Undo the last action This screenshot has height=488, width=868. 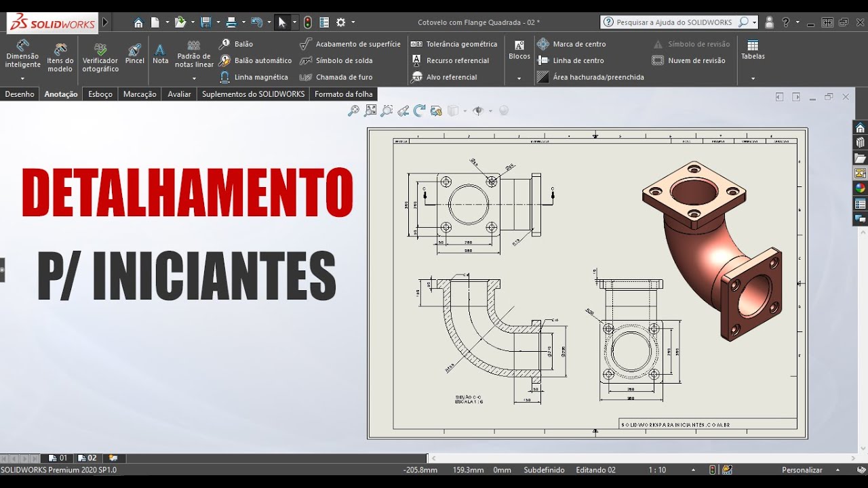coord(256,22)
